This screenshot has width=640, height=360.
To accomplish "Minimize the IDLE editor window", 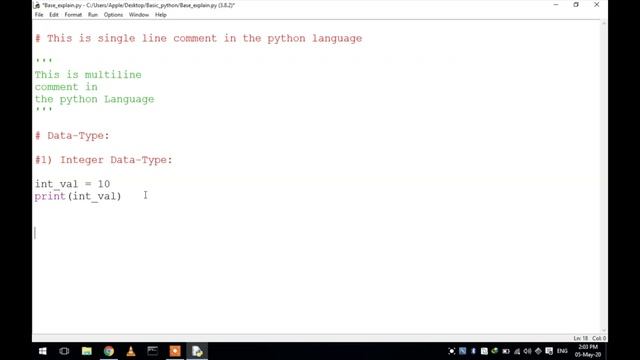I will [556, 5].
